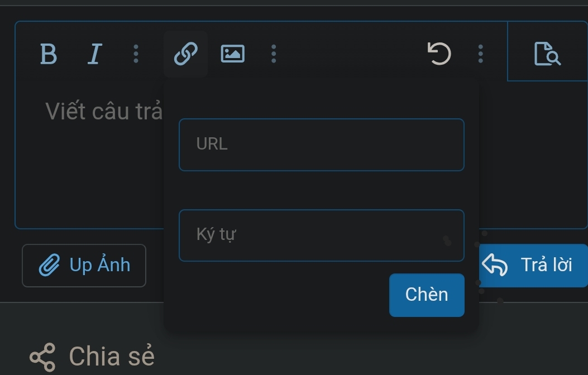
Task: Click the reply arrow icon in Trả lời button
Action: click(x=494, y=265)
